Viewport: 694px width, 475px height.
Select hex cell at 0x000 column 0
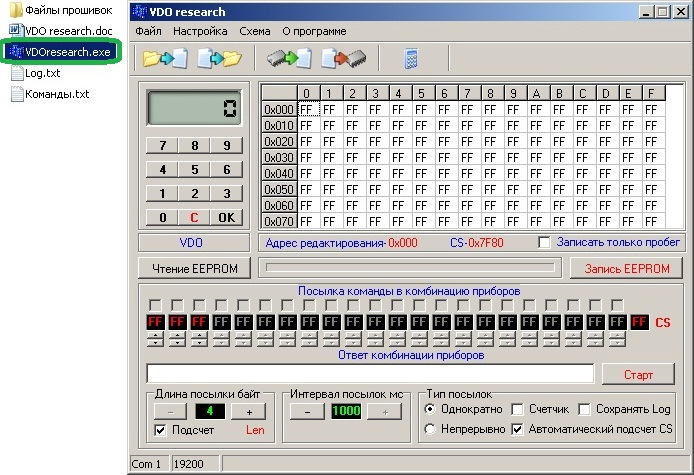(x=309, y=109)
